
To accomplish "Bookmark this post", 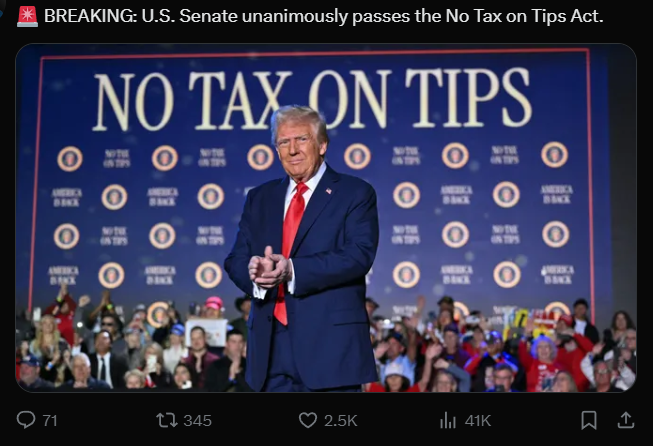I will coord(589,420).
